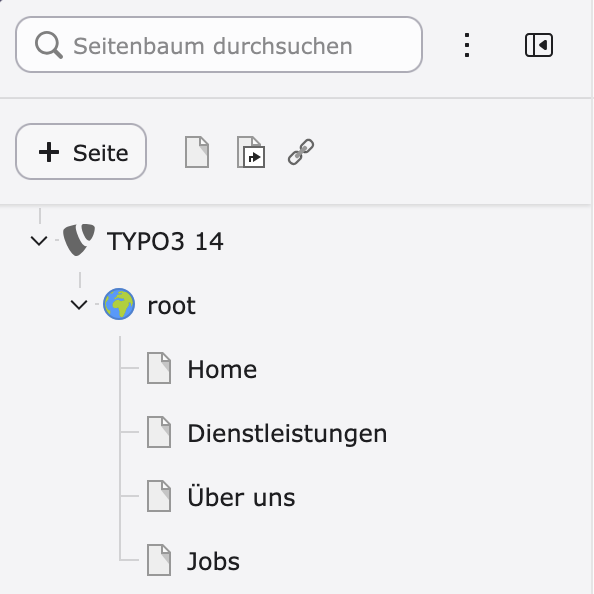Select the root page label
This screenshot has width=594, height=594.
point(172,305)
